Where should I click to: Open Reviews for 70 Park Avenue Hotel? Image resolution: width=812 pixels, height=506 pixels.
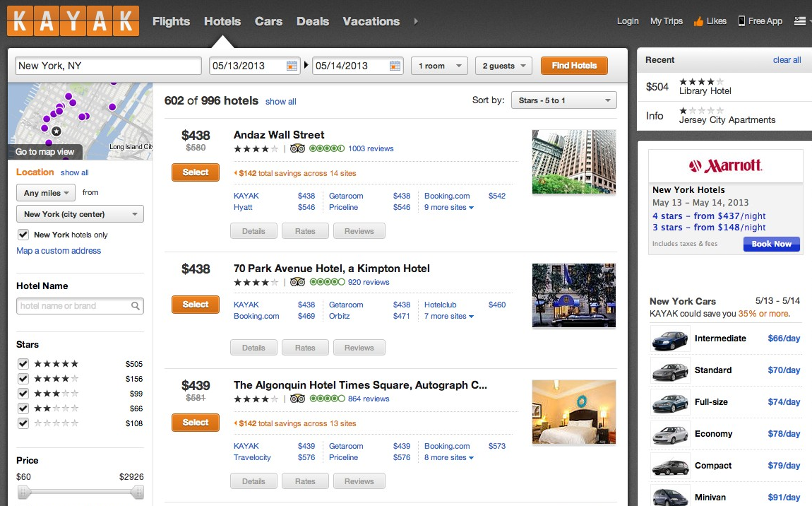pyautogui.click(x=359, y=348)
